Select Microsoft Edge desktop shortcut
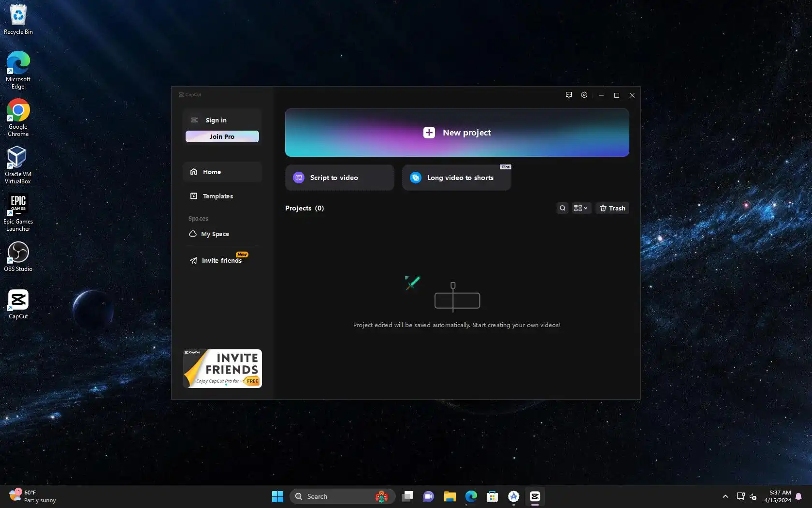Image resolution: width=812 pixels, height=508 pixels. 18,70
